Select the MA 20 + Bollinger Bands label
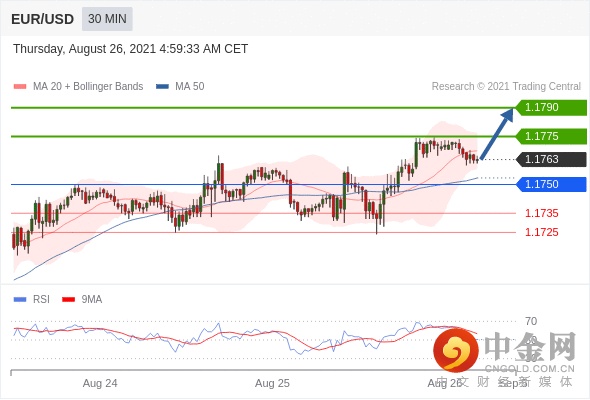 88,87
